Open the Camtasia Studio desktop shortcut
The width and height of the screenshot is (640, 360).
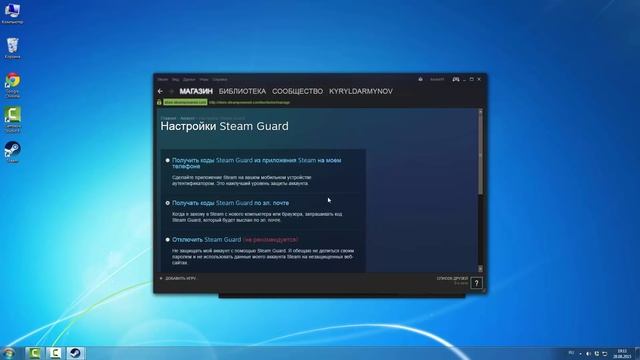pos(13,120)
